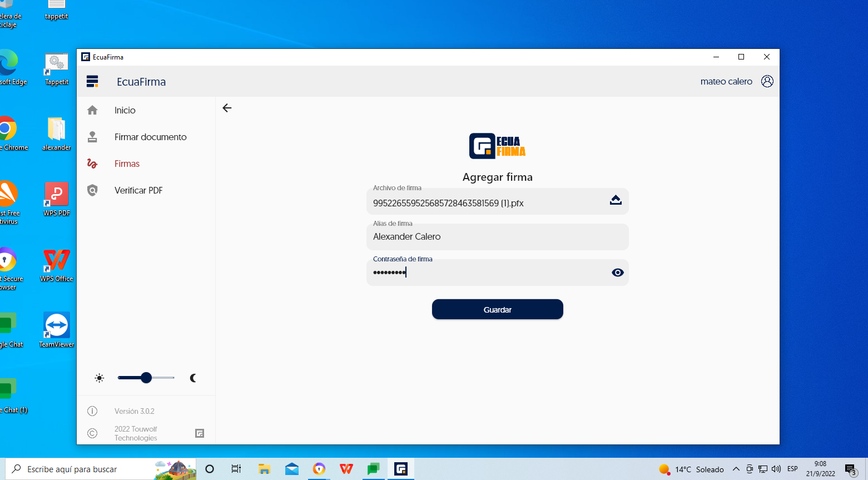Select light mode sun icon
The height and width of the screenshot is (480, 868).
click(100, 378)
